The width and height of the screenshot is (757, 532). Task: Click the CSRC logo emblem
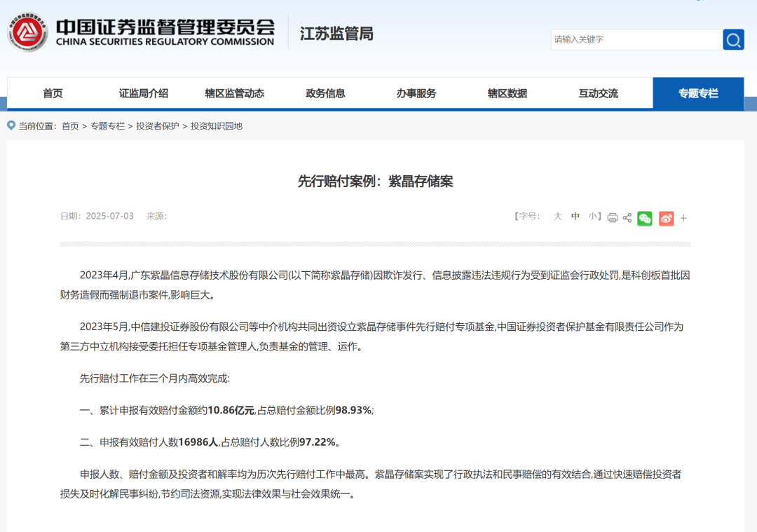(29, 31)
